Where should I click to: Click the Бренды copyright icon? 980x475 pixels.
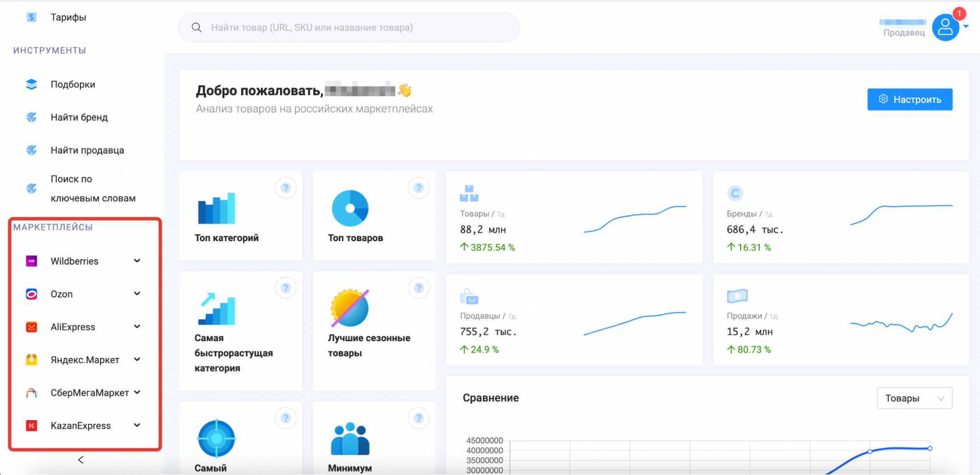coord(735,193)
